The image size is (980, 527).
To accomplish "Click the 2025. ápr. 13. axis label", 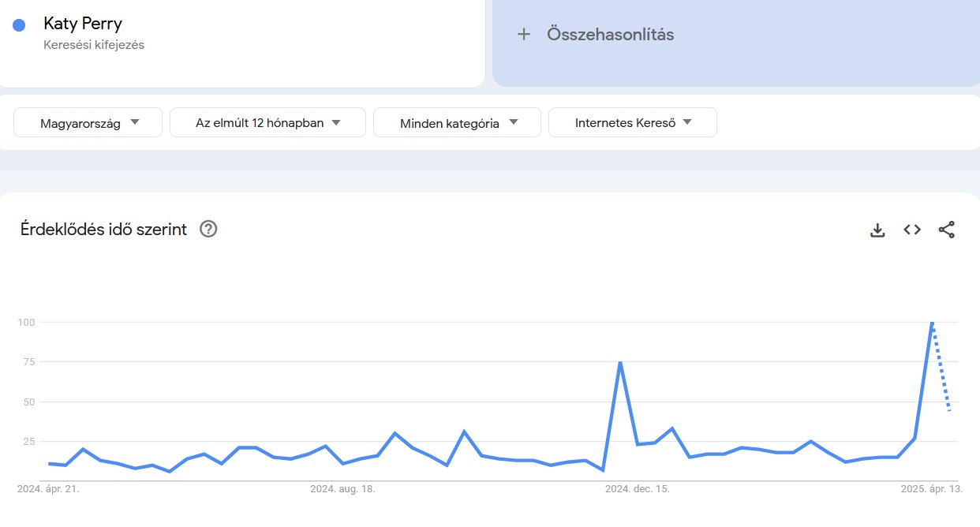I will coord(932,489).
